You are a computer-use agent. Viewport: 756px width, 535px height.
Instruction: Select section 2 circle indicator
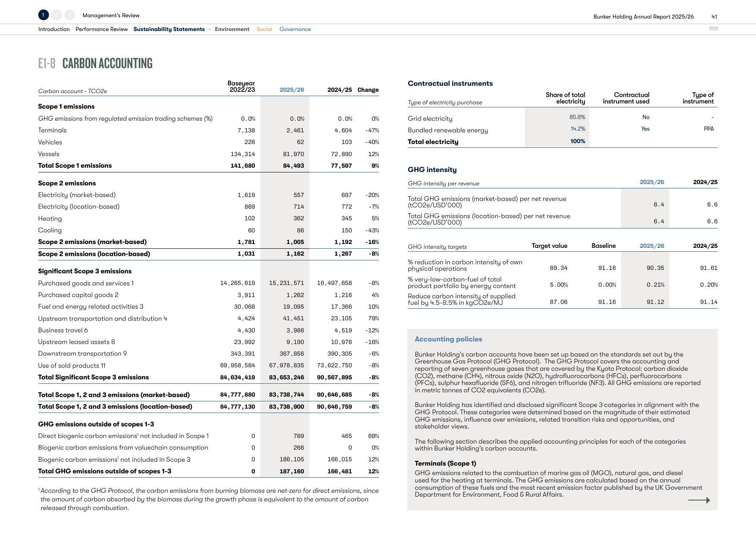56,15
